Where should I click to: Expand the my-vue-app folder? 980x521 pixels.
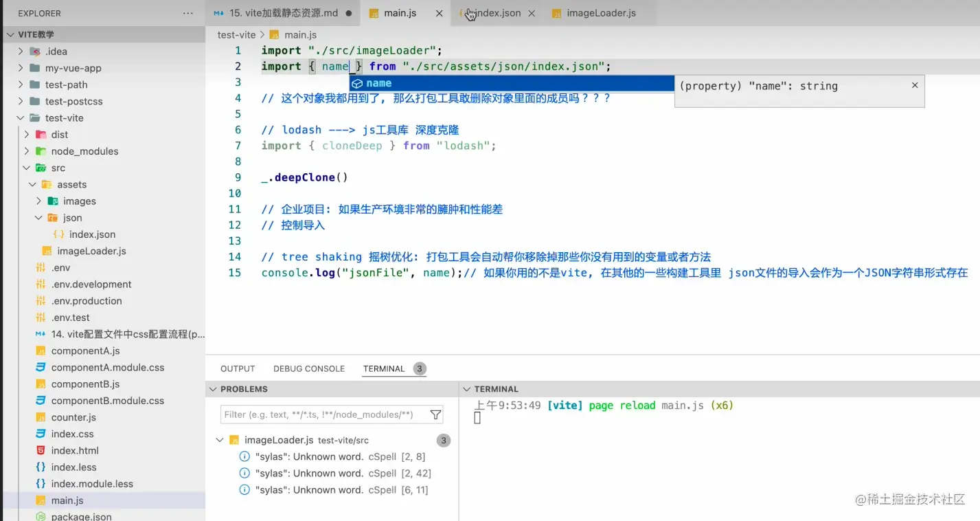click(x=21, y=68)
